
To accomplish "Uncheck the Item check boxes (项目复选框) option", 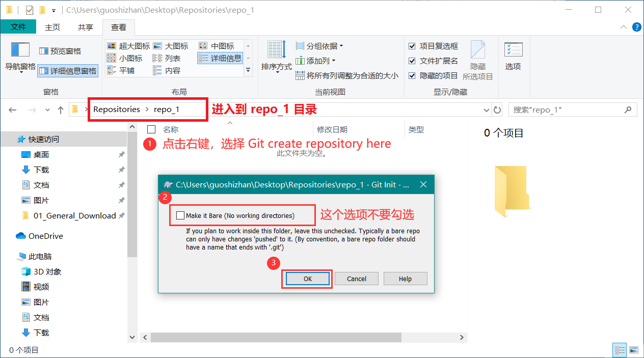I will pyautogui.click(x=412, y=46).
